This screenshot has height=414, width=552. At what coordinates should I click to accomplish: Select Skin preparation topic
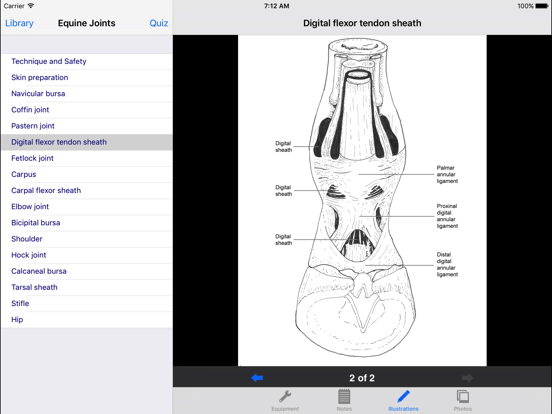tap(87, 77)
